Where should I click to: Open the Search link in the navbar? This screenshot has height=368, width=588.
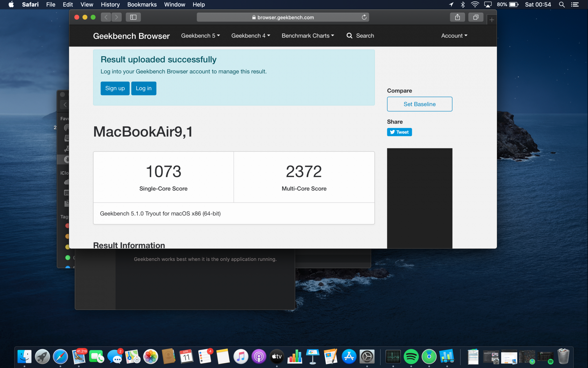tap(360, 36)
